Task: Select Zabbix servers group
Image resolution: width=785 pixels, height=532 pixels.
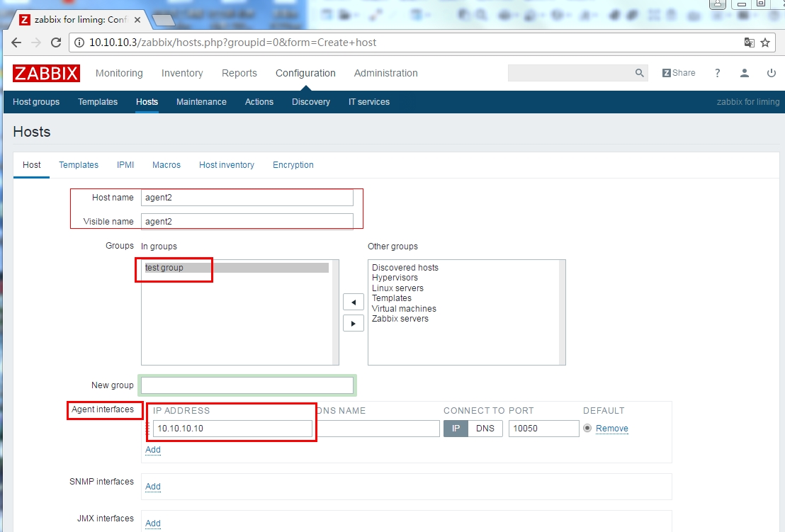Action: click(400, 319)
